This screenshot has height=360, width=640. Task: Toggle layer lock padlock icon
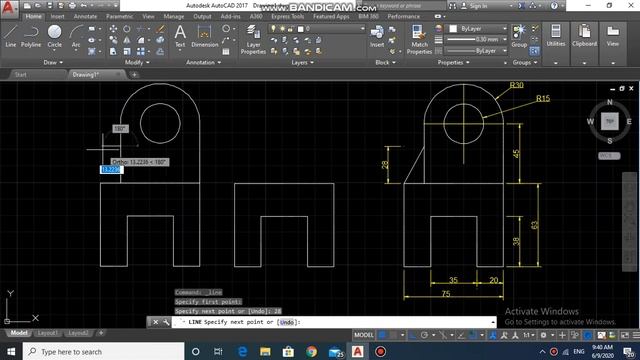[291, 29]
